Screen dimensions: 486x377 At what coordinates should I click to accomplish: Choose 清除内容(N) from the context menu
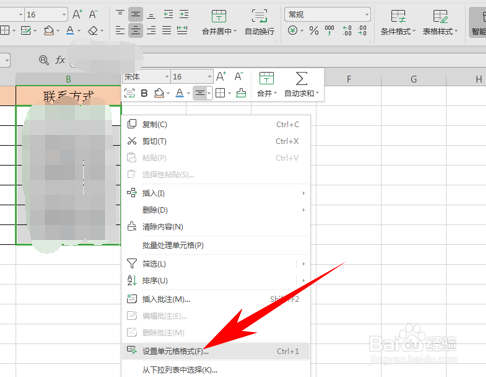[216, 227]
